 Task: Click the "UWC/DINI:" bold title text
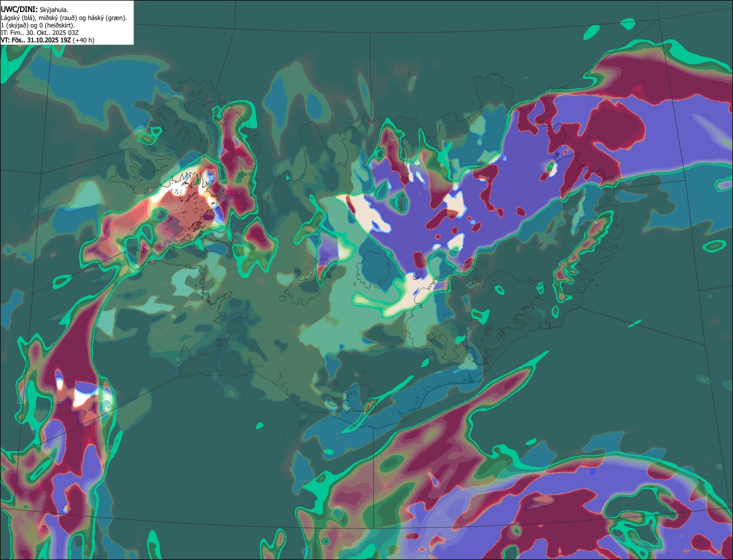(x=19, y=9)
